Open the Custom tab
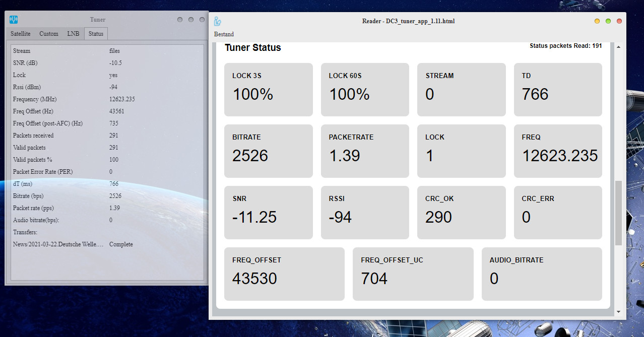644x337 pixels. [49, 34]
